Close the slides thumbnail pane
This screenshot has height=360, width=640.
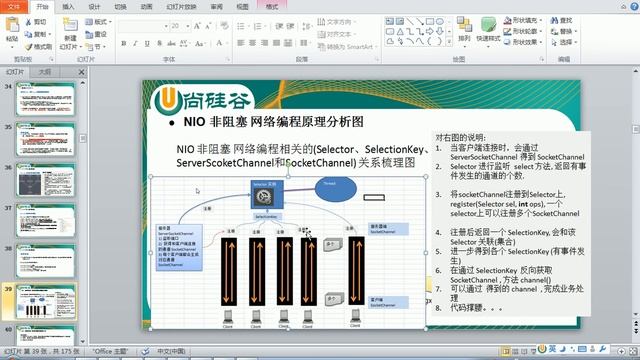click(x=81, y=72)
